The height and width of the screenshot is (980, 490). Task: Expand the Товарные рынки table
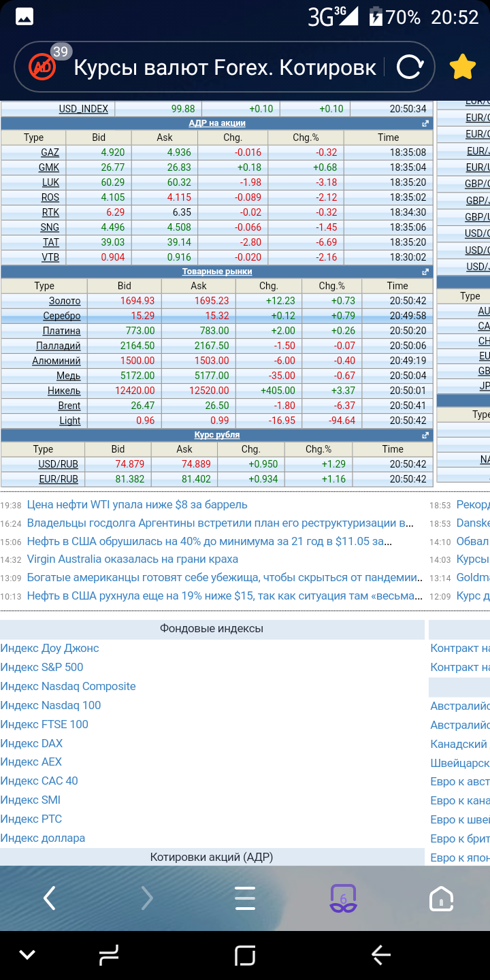coord(425,272)
